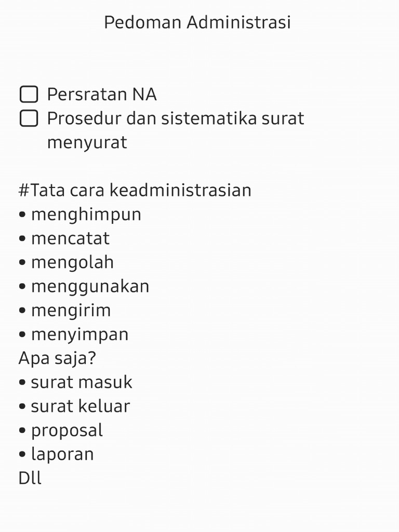399x532 pixels.
Task: Click the Prosedur dan sistematika surat text
Action: [176, 118]
